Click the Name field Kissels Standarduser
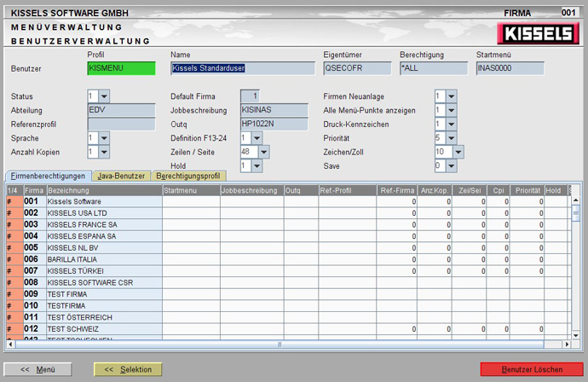This screenshot has width=588, height=382. coord(243,68)
